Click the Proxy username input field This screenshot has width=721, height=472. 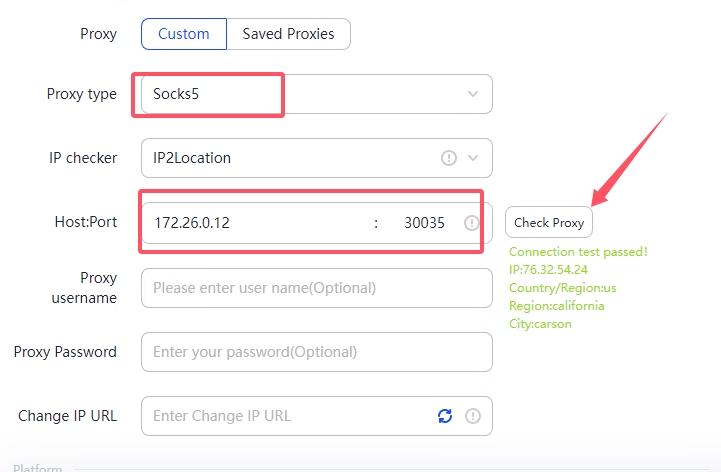pyautogui.click(x=316, y=288)
